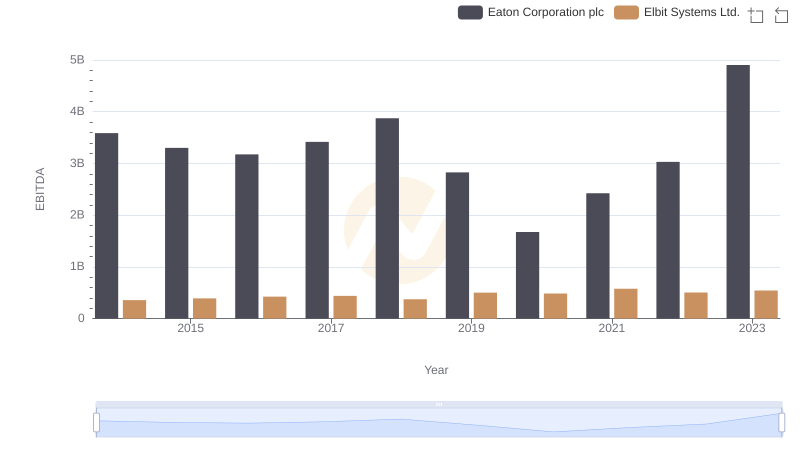Image resolution: width=800 pixels, height=461 pixels.
Task: Click the Eaton bar for 2016
Action: pyautogui.click(x=247, y=236)
